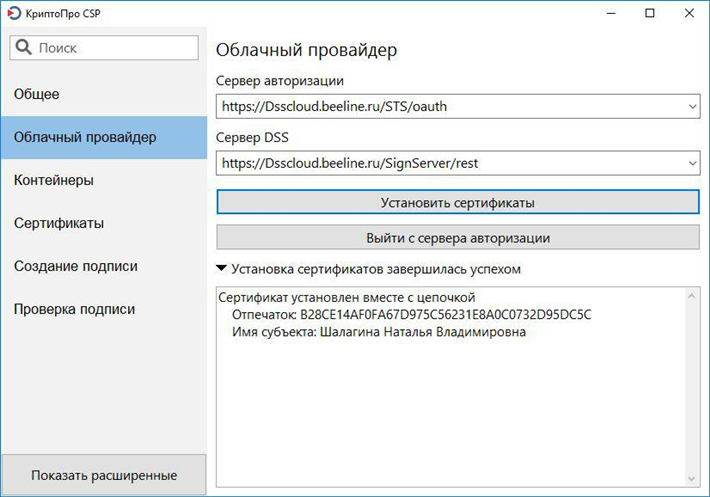This screenshot has width=710, height=497.
Task: Click the log scrollbar up arrow
Action: click(691, 296)
